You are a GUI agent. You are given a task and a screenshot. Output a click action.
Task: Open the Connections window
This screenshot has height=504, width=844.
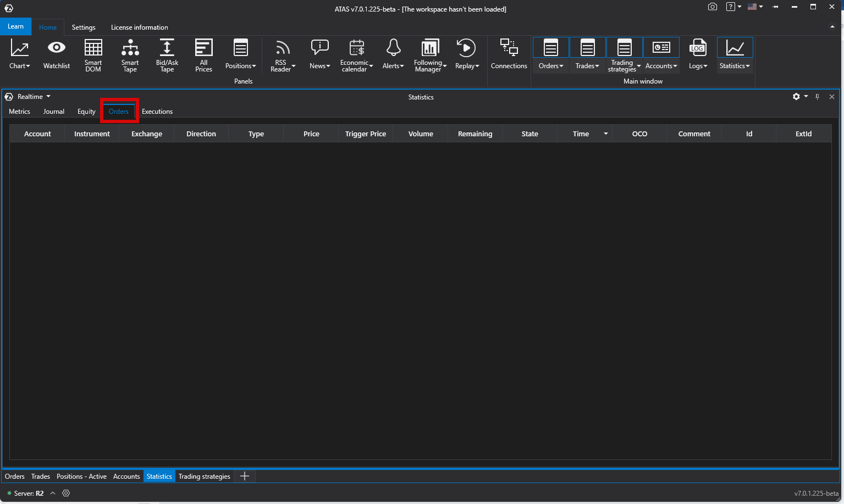[x=509, y=54]
